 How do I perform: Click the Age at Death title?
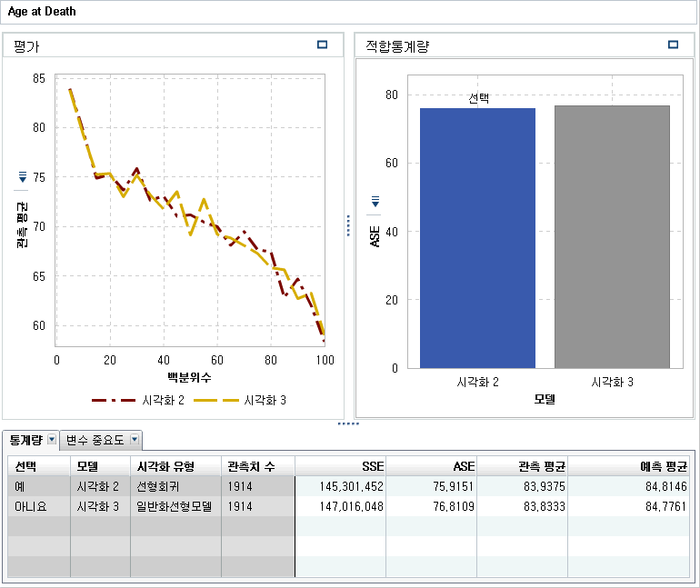42,12
